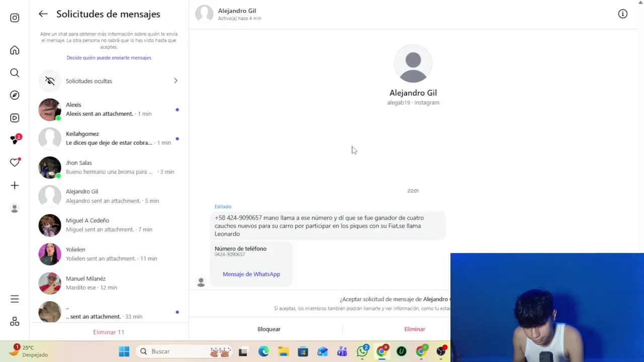Open the Search magnifier in sidebar
The height and width of the screenshot is (362, 644).
[15, 73]
